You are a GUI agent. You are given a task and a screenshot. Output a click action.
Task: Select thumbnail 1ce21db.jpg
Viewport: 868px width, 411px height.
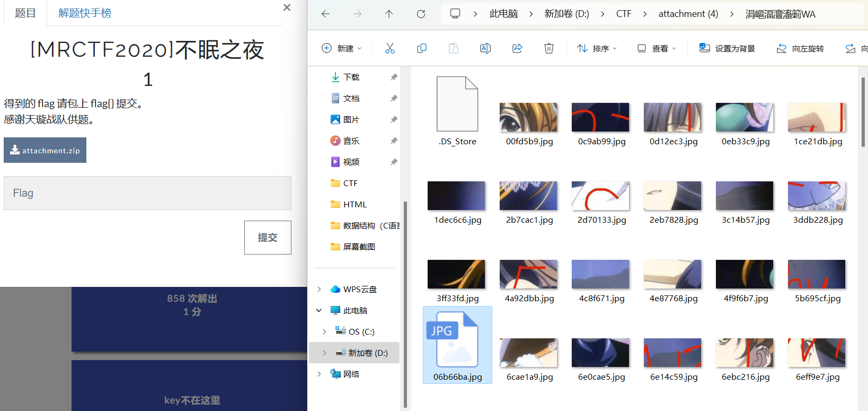pos(817,117)
